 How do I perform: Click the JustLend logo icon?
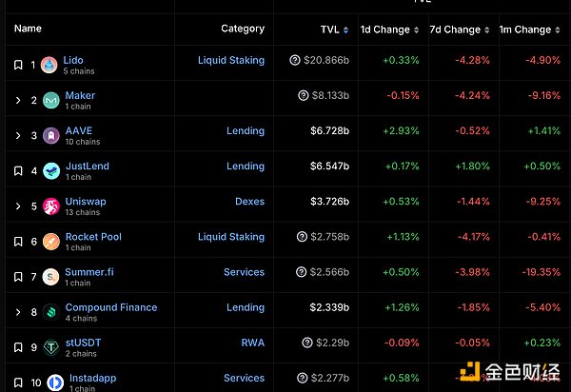[50, 171]
